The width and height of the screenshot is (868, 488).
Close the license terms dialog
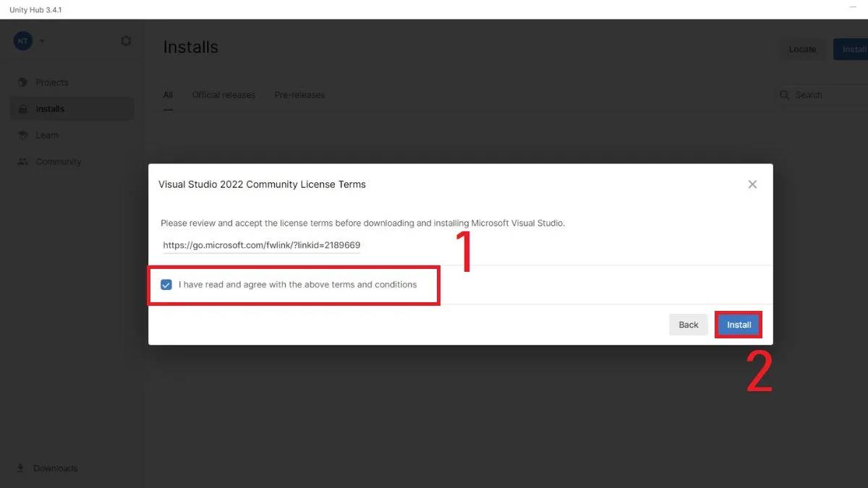pos(752,184)
